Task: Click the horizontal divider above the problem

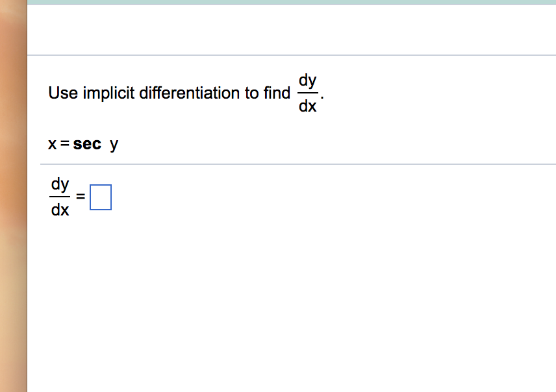Action: click(292, 55)
